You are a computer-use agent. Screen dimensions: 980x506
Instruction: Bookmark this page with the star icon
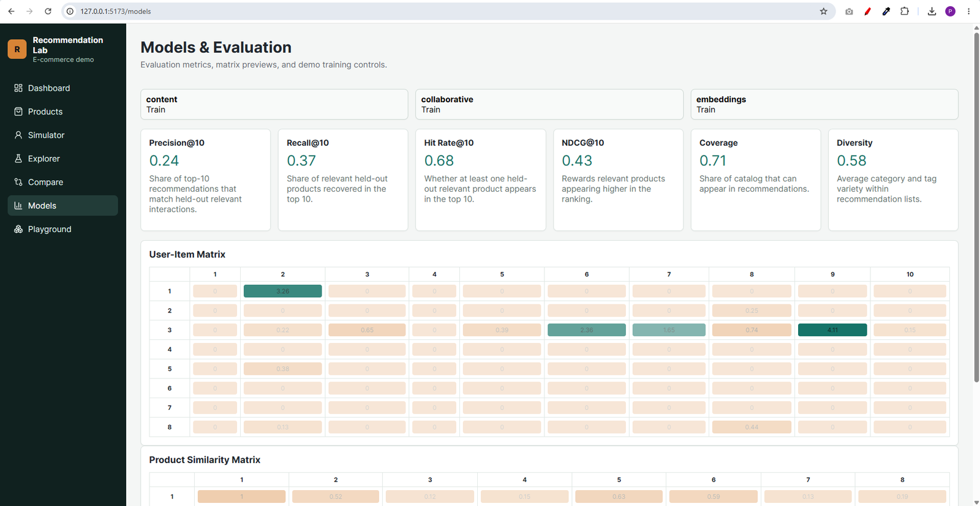point(823,11)
